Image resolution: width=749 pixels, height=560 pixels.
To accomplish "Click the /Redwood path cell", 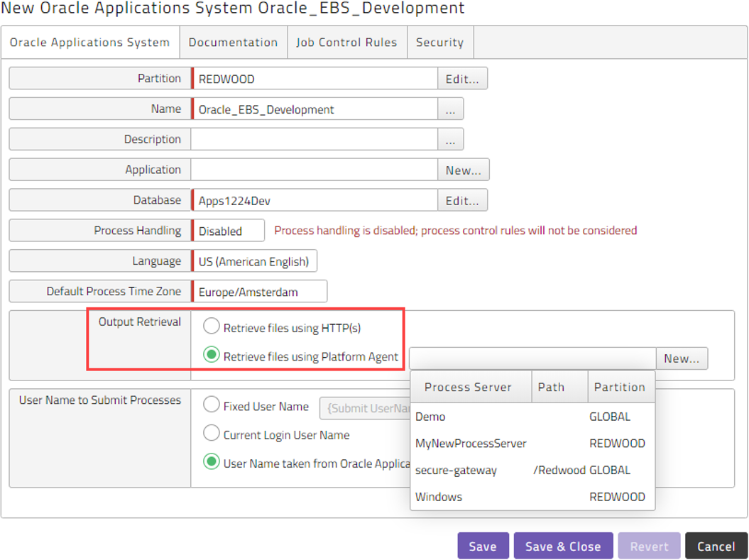I will coord(559,471).
